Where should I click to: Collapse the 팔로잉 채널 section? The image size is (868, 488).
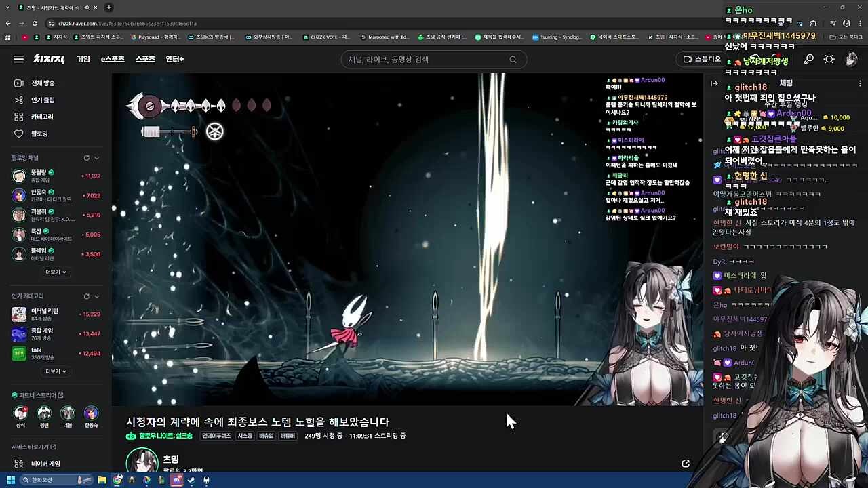coord(97,158)
